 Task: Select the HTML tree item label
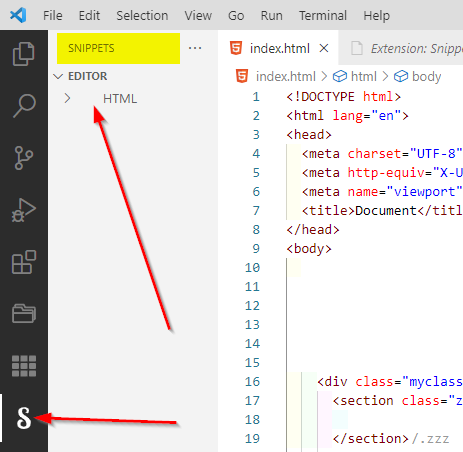click(120, 99)
